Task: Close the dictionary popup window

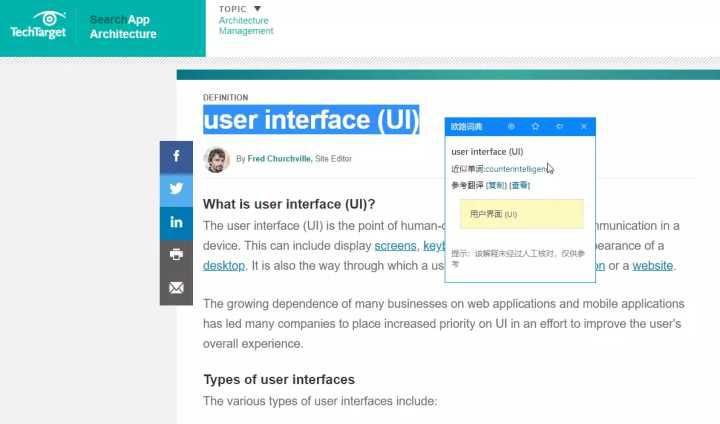Action: [584, 127]
